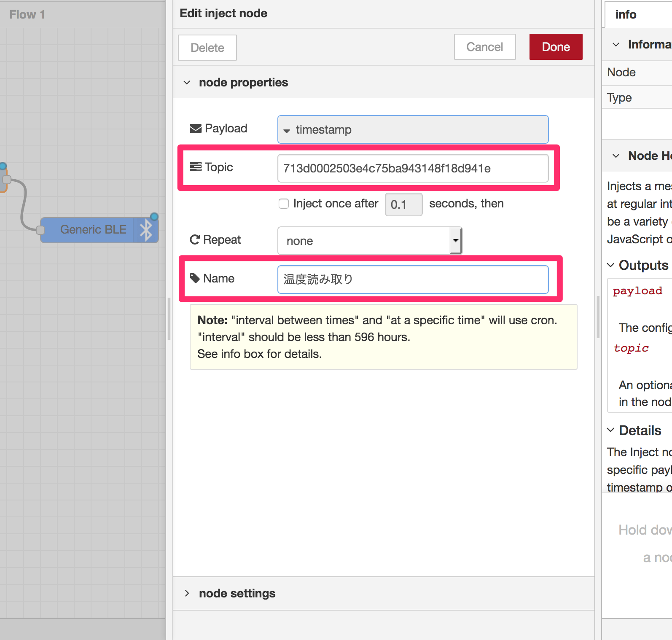Image resolution: width=672 pixels, height=640 pixels.
Task: Click the Topic input field
Action: 413,168
